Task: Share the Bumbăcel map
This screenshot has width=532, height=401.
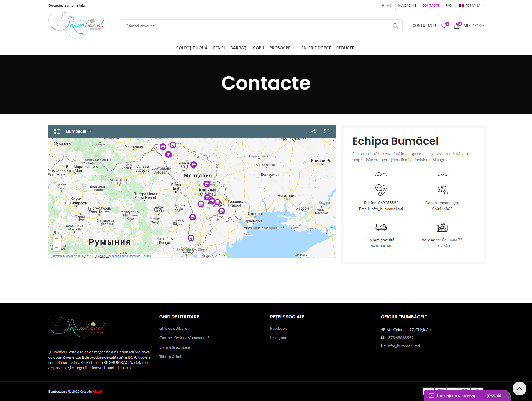Action: pyautogui.click(x=313, y=131)
